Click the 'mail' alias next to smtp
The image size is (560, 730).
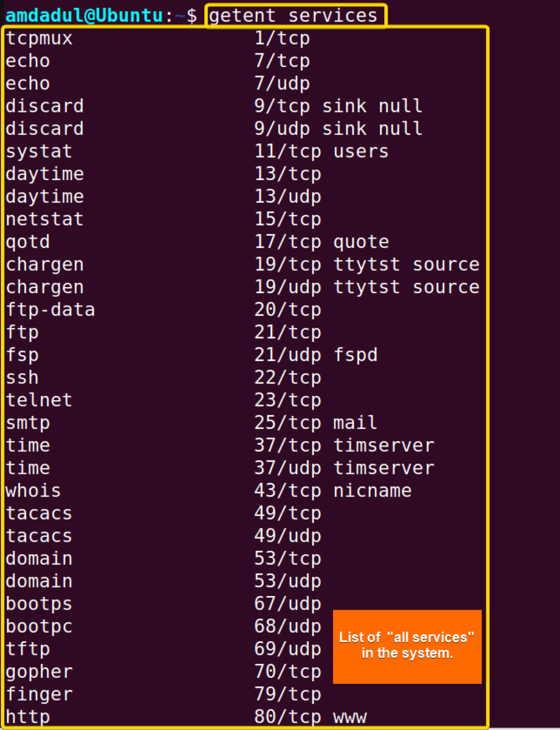tap(355, 423)
